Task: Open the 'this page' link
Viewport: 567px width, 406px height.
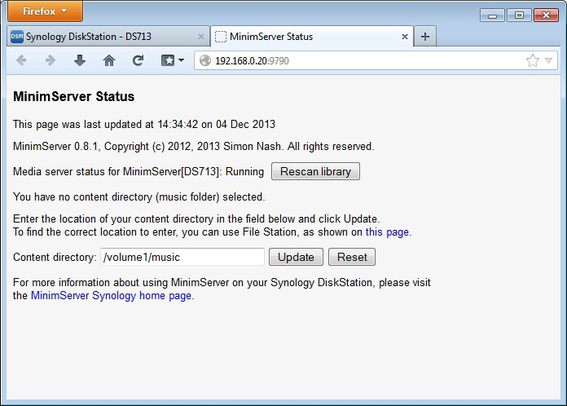Action: point(387,232)
